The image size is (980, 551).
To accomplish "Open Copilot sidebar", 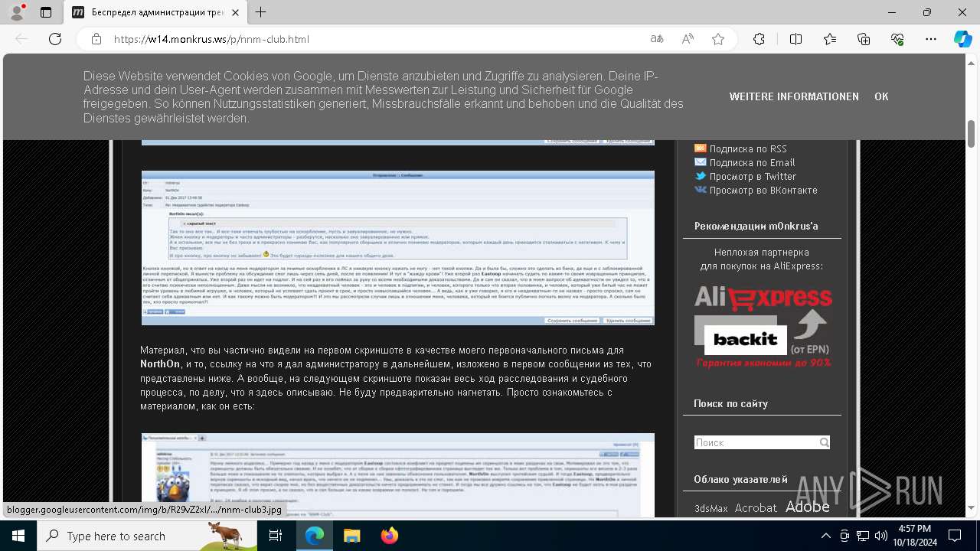I will pyautogui.click(x=962, y=39).
